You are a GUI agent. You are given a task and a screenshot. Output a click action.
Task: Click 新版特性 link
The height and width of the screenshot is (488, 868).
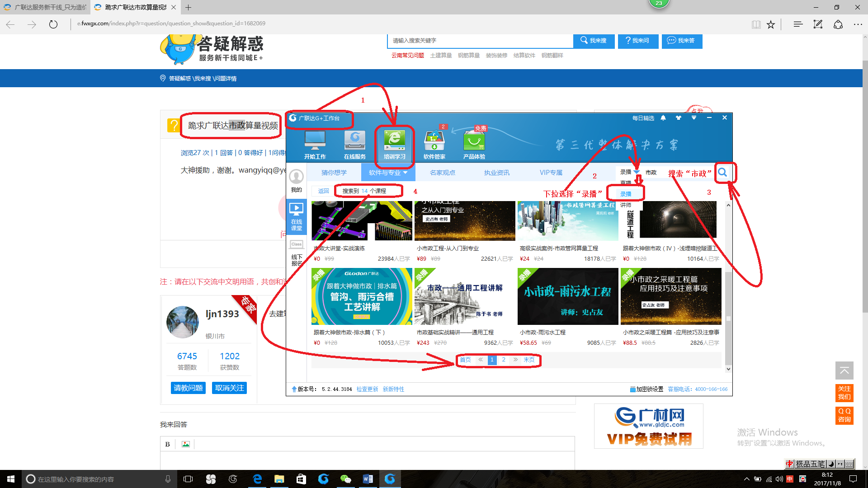coord(393,389)
